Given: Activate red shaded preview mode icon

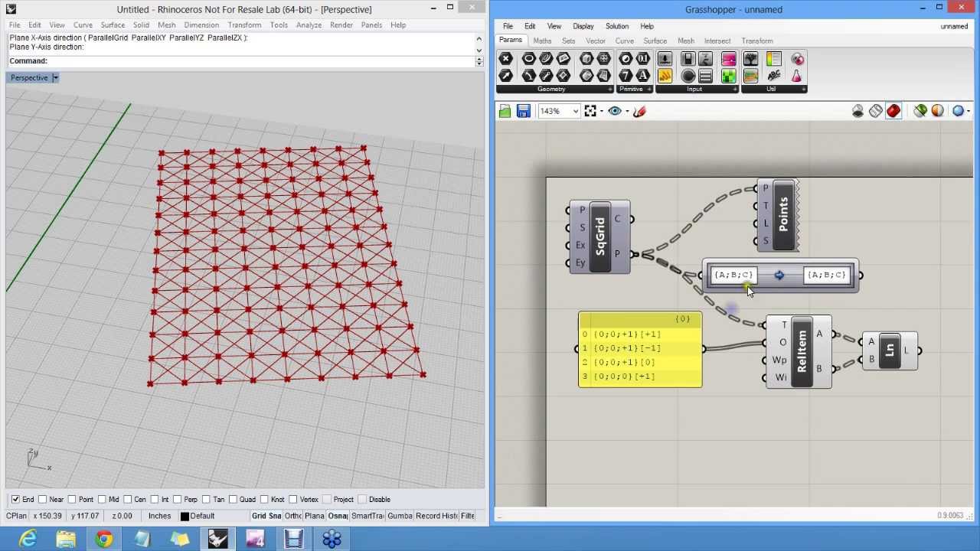Looking at the screenshot, I should pyautogui.click(x=893, y=112).
